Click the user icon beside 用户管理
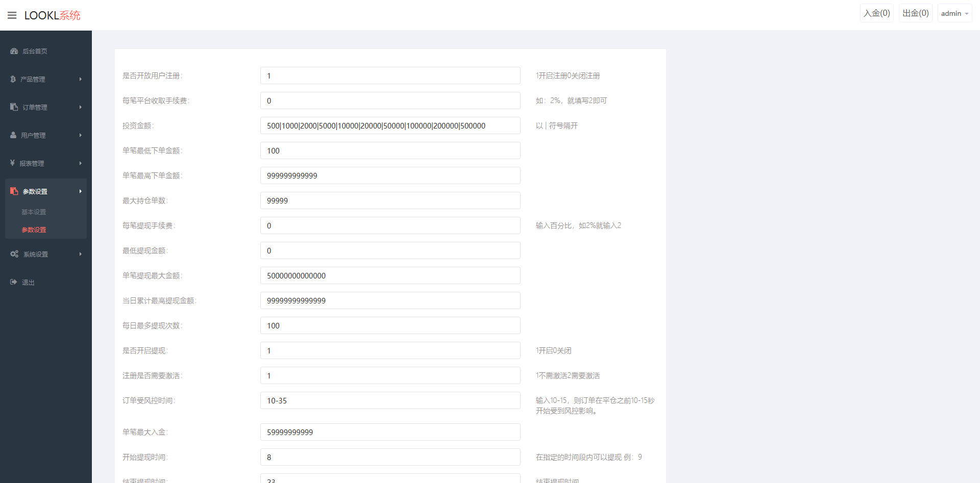 point(13,135)
